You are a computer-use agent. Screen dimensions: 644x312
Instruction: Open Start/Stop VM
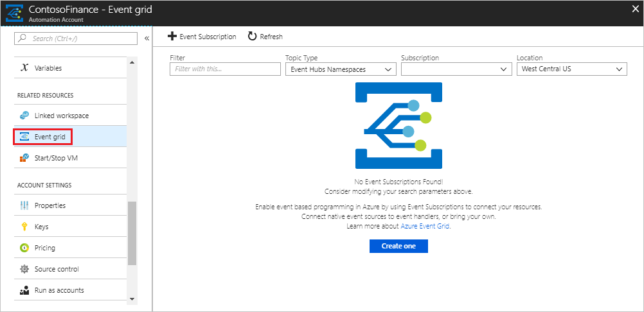[70, 158]
